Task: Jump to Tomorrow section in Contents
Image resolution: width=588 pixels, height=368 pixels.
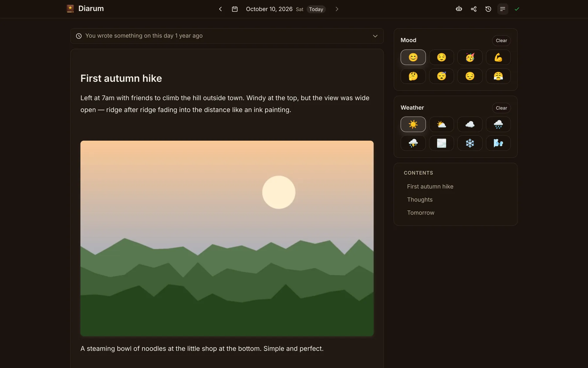Action: coord(421,213)
